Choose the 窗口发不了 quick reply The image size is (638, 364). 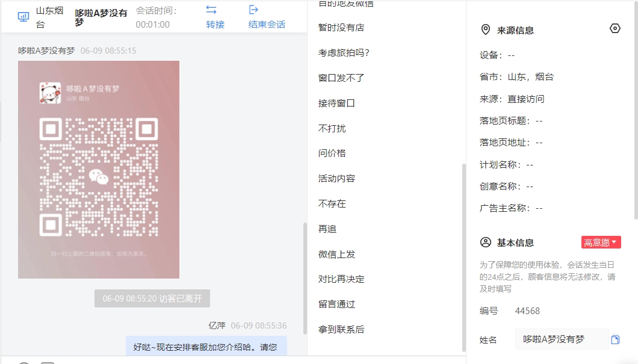coord(341,78)
